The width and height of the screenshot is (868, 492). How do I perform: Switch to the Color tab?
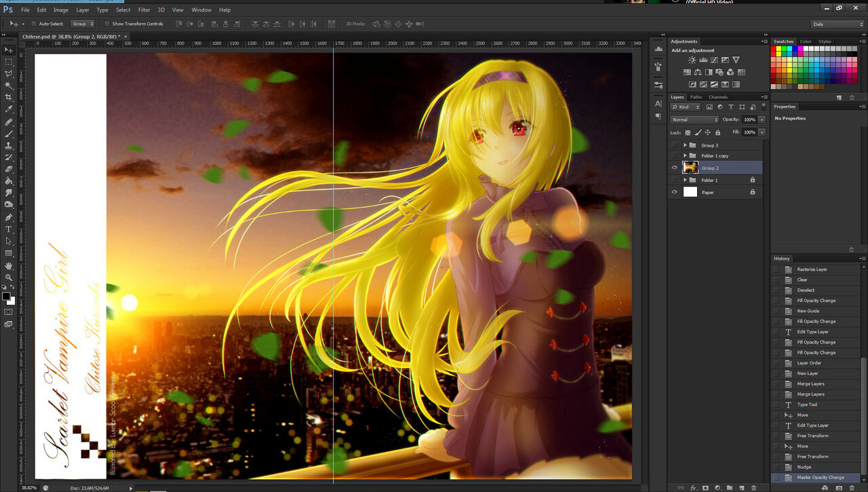tap(806, 41)
